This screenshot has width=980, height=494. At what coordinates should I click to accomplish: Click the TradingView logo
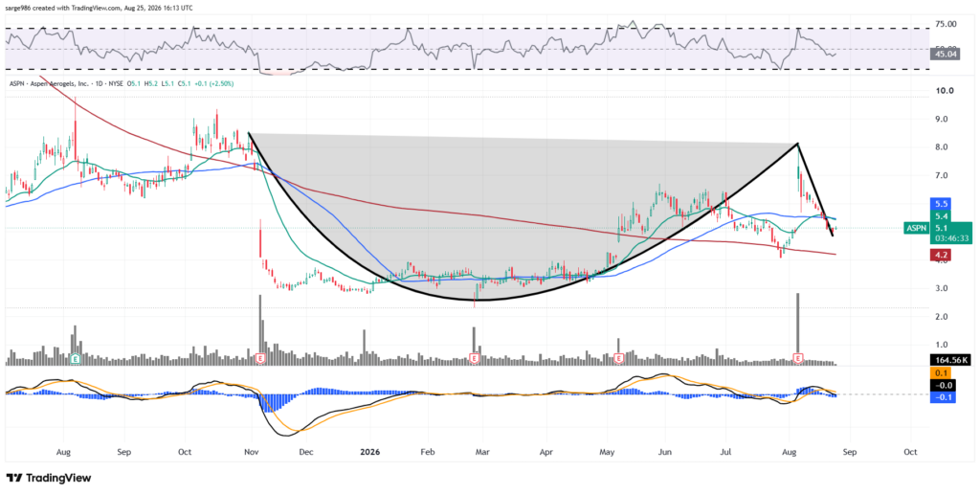(x=49, y=478)
